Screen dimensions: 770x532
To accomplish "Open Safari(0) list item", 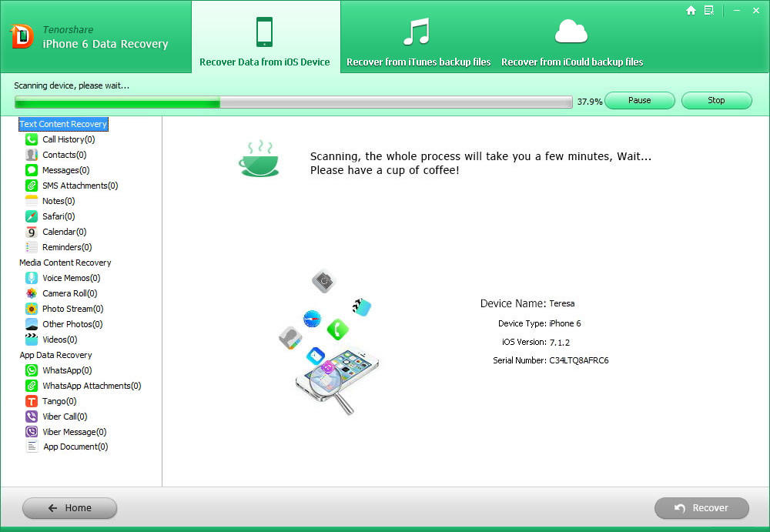I will [x=59, y=216].
